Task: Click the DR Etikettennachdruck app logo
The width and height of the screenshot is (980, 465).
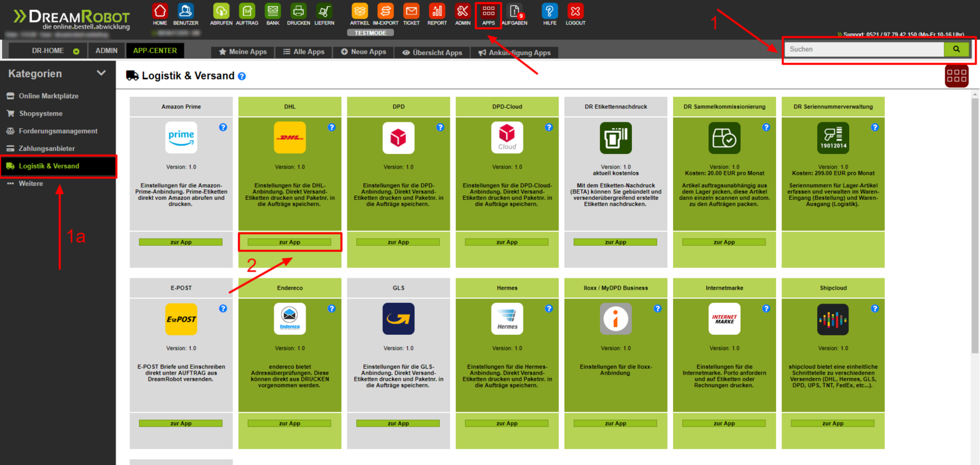Action: pos(616,138)
